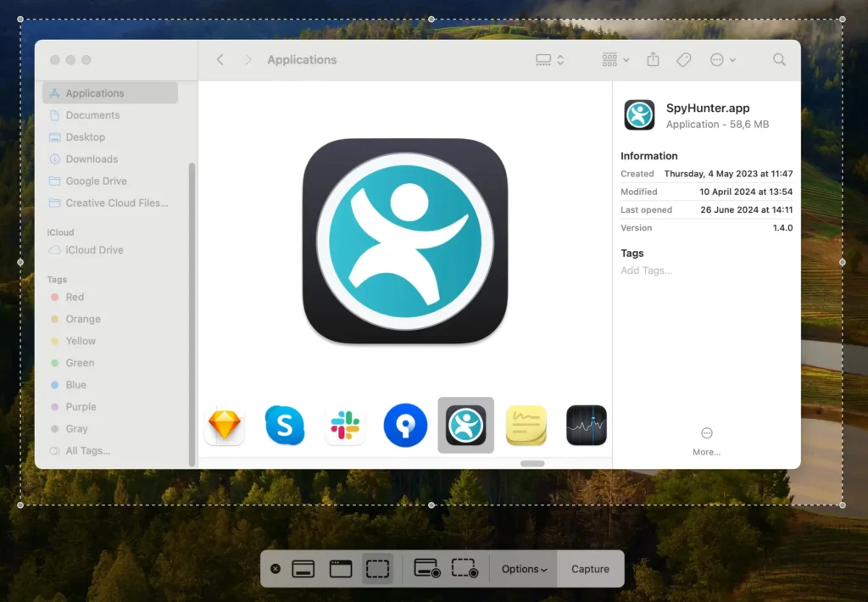Go forward with the right chevron

248,59
